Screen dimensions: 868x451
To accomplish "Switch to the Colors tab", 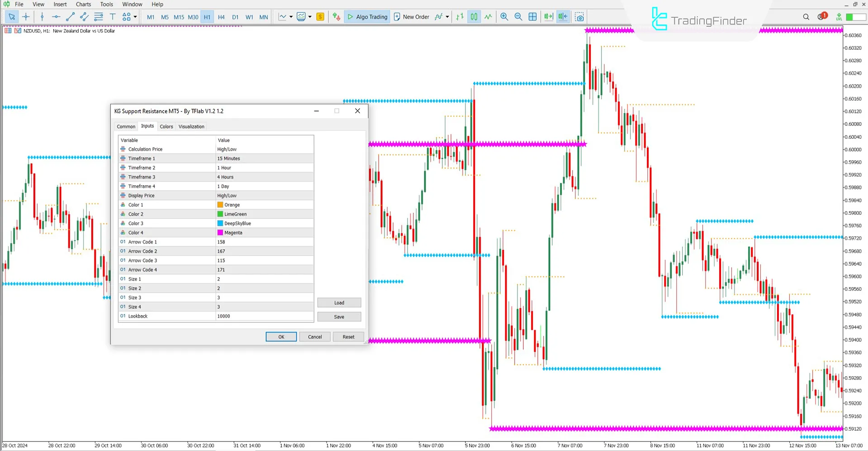I will (166, 126).
